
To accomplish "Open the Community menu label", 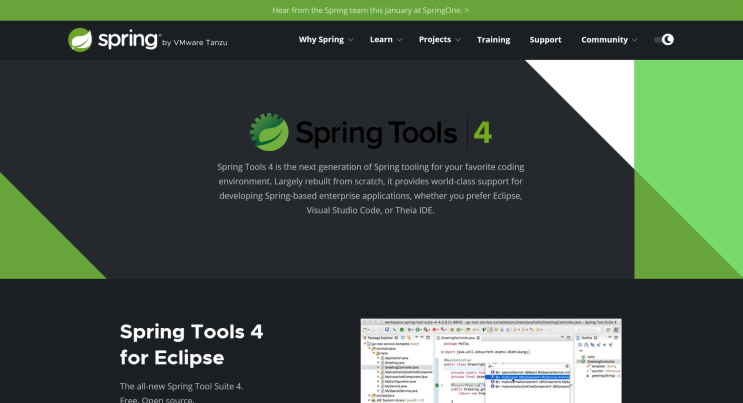I will pyautogui.click(x=605, y=40).
